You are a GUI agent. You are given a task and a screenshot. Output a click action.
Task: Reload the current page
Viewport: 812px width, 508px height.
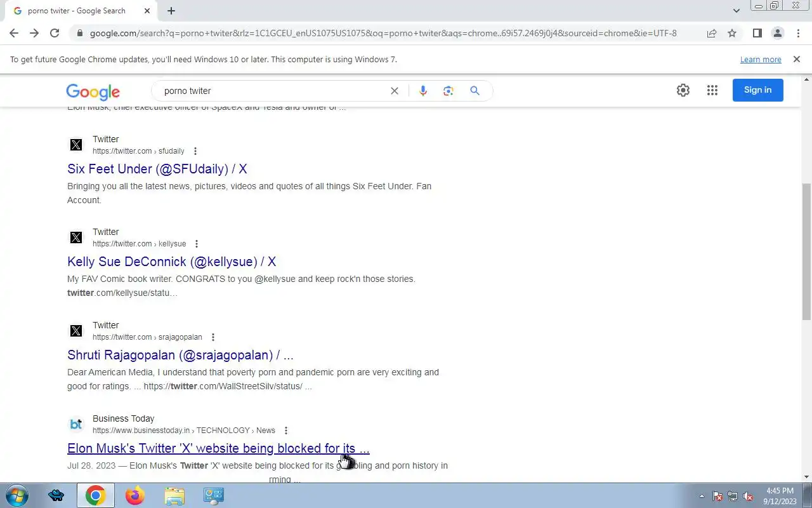pyautogui.click(x=55, y=33)
